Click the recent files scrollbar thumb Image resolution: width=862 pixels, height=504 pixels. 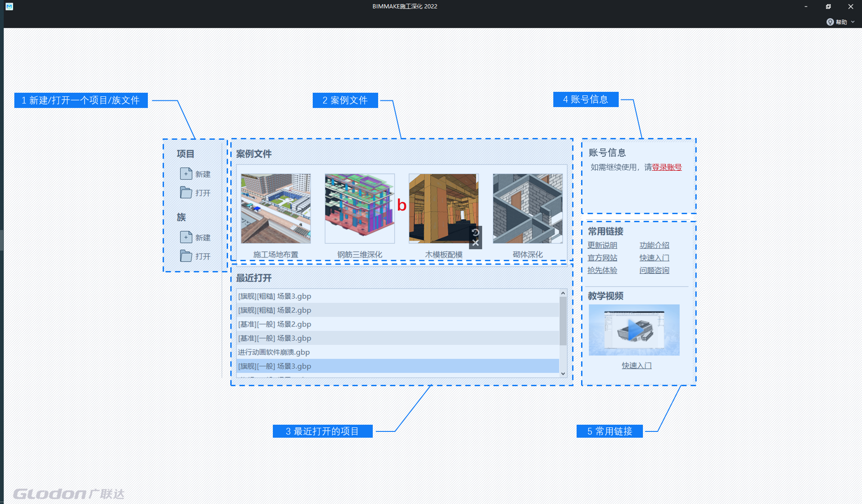[563, 321]
